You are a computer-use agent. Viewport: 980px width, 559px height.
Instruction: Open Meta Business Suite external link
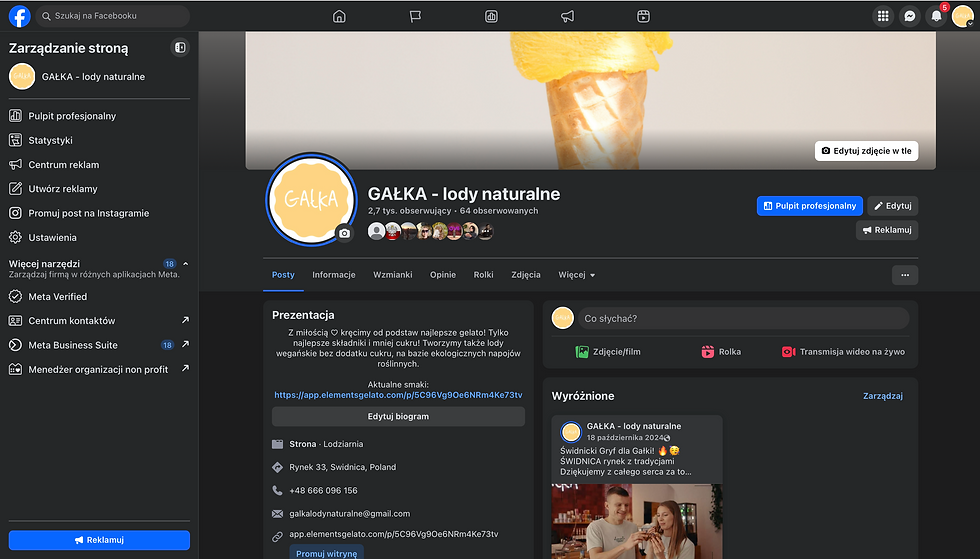tap(99, 345)
